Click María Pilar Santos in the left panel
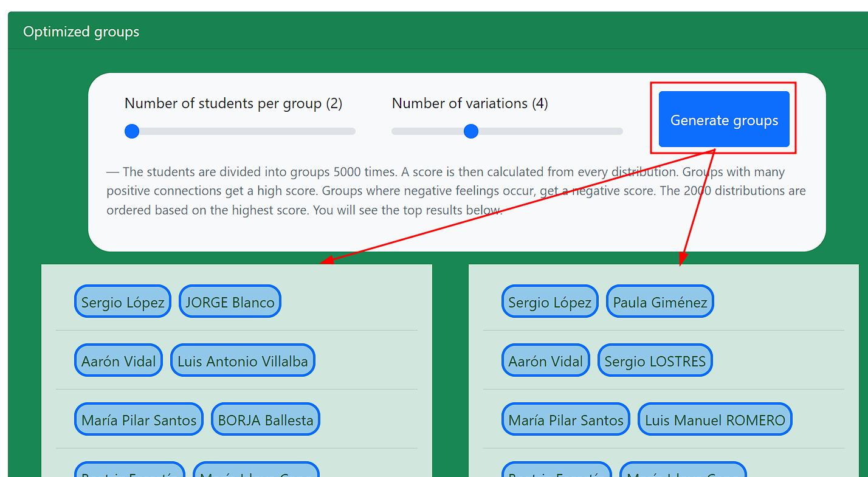The height and width of the screenshot is (477, 868). [x=139, y=419]
